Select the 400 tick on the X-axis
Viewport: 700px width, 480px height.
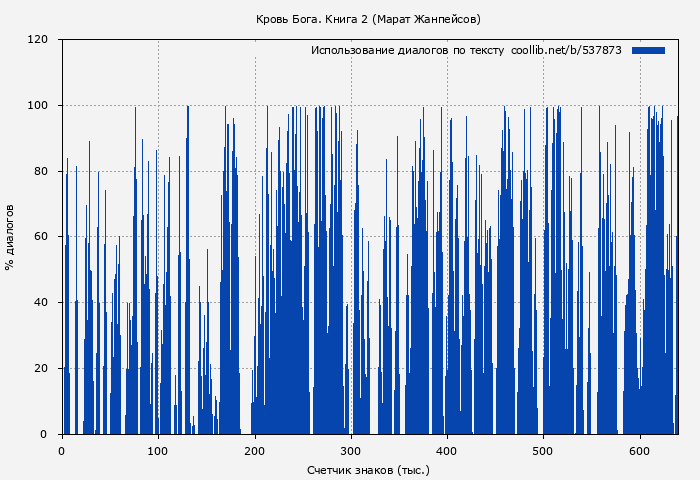click(x=447, y=451)
